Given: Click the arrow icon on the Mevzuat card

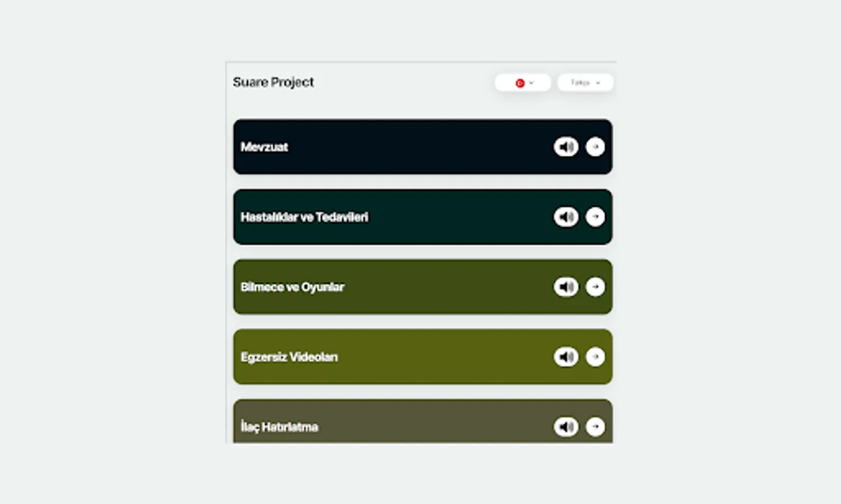Looking at the screenshot, I should 595,147.
